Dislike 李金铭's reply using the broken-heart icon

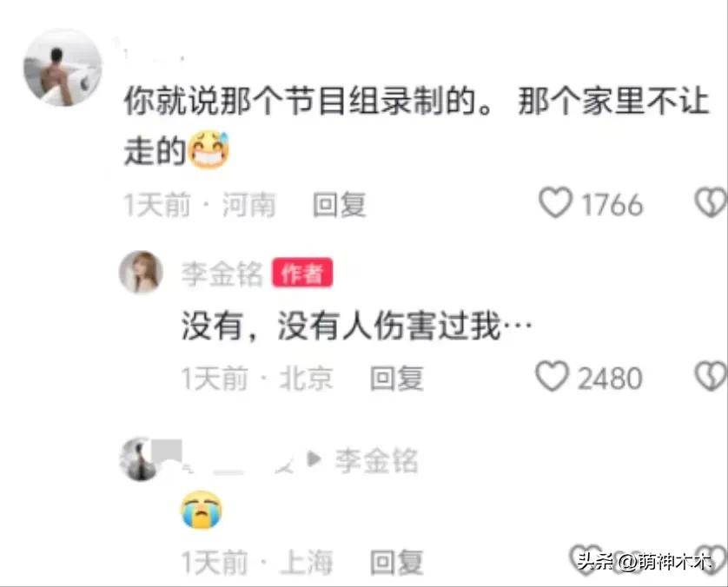(x=711, y=376)
